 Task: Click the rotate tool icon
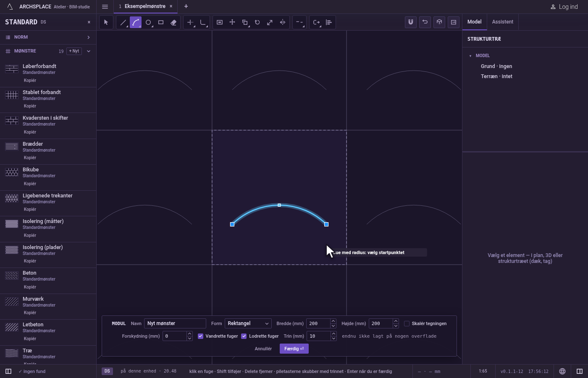pyautogui.click(x=257, y=22)
